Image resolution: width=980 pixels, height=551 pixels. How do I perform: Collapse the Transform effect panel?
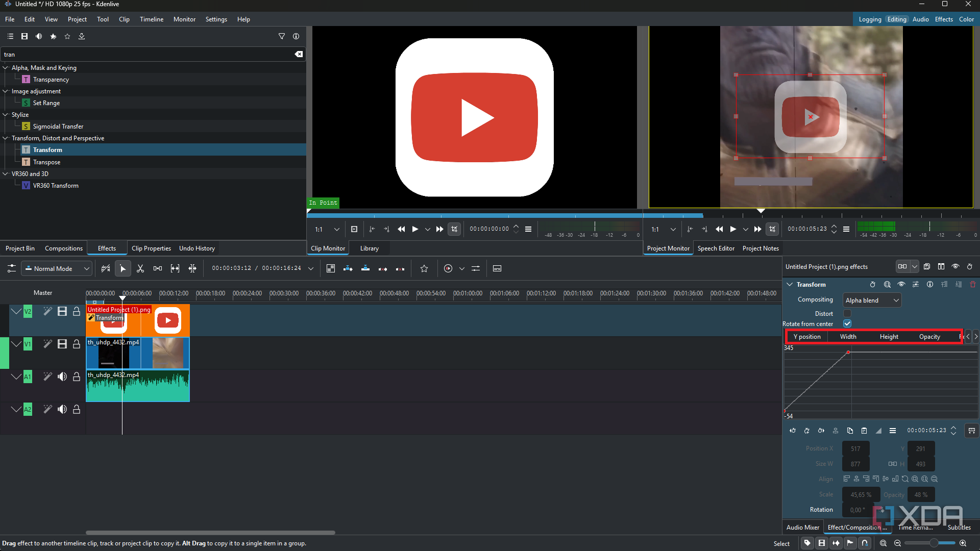pos(790,285)
